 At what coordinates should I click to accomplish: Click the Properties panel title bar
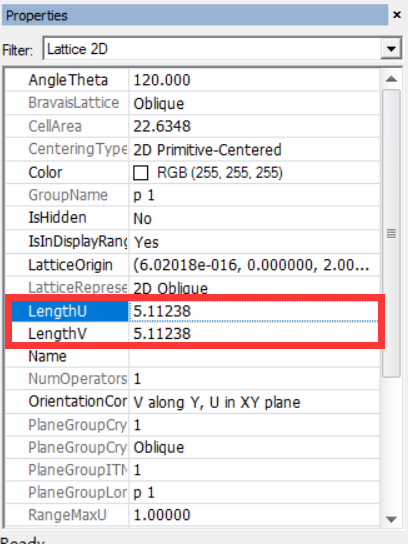195,15
